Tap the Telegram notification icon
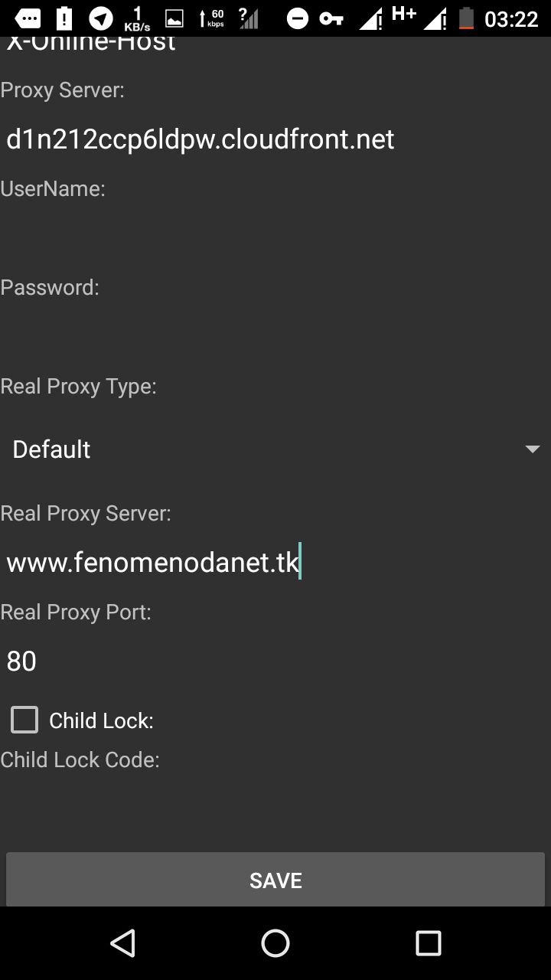This screenshot has width=551, height=980. tap(100, 18)
